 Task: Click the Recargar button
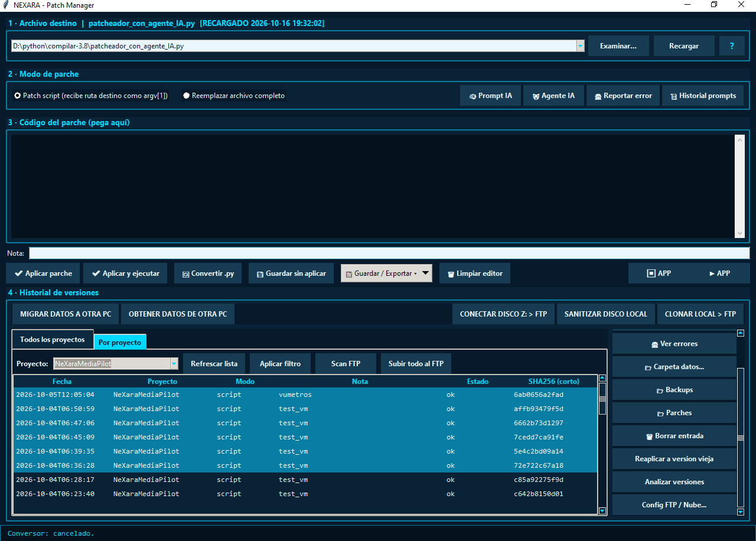pyautogui.click(x=684, y=46)
